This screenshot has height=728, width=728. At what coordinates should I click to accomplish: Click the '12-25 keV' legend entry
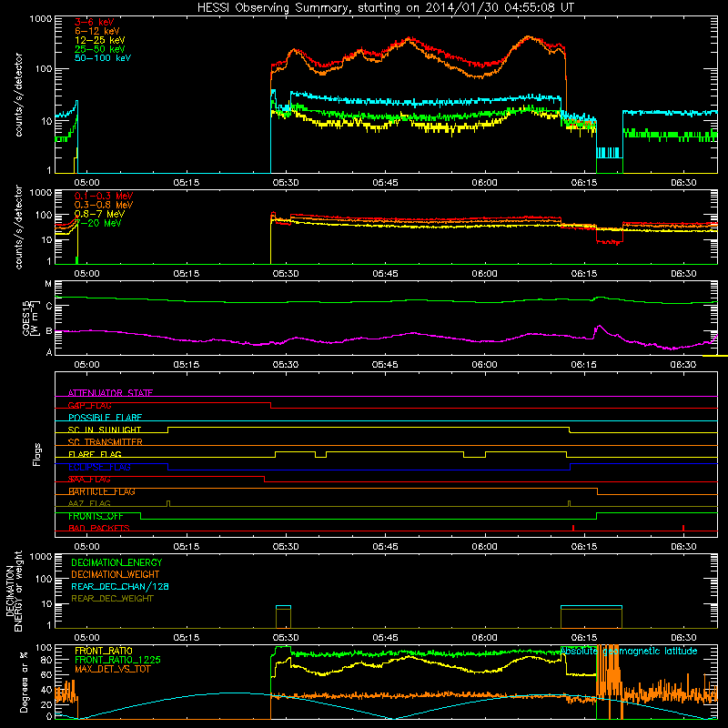click(x=100, y=40)
